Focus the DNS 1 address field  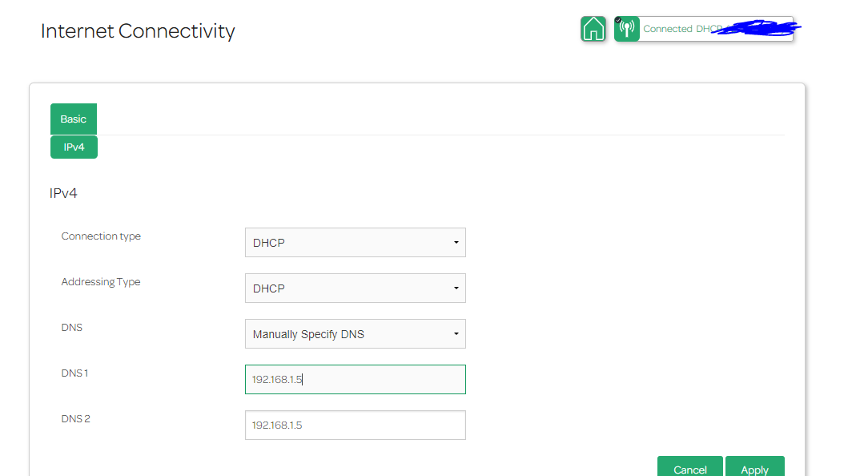click(x=355, y=380)
